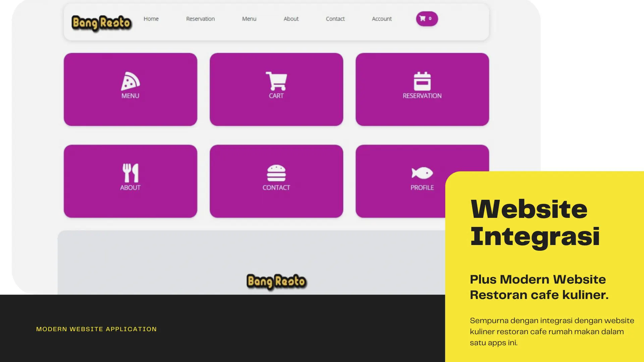Image resolution: width=644 pixels, height=362 pixels.
Task: Toggle the cart item count display
Action: tap(426, 18)
